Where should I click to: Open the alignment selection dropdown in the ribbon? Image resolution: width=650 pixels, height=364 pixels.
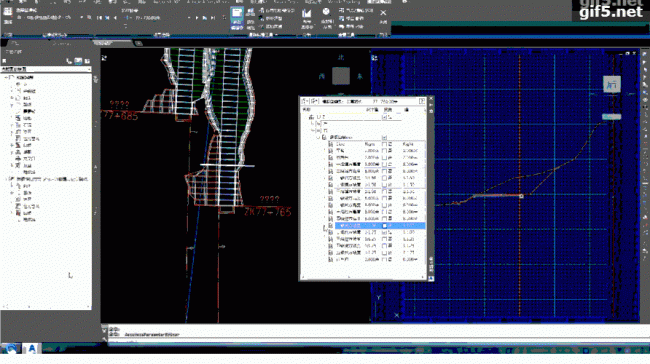click(81, 18)
